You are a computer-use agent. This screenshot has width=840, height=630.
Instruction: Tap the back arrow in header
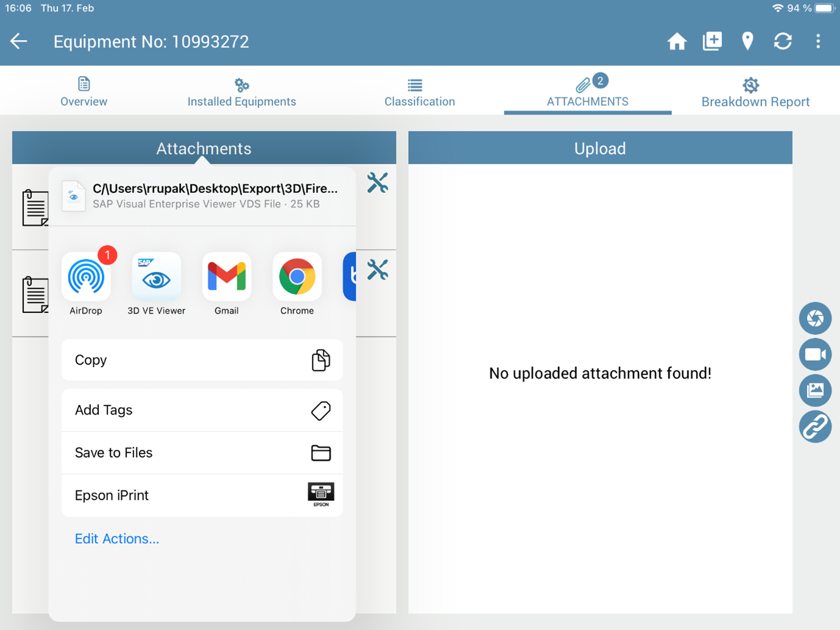coord(19,41)
